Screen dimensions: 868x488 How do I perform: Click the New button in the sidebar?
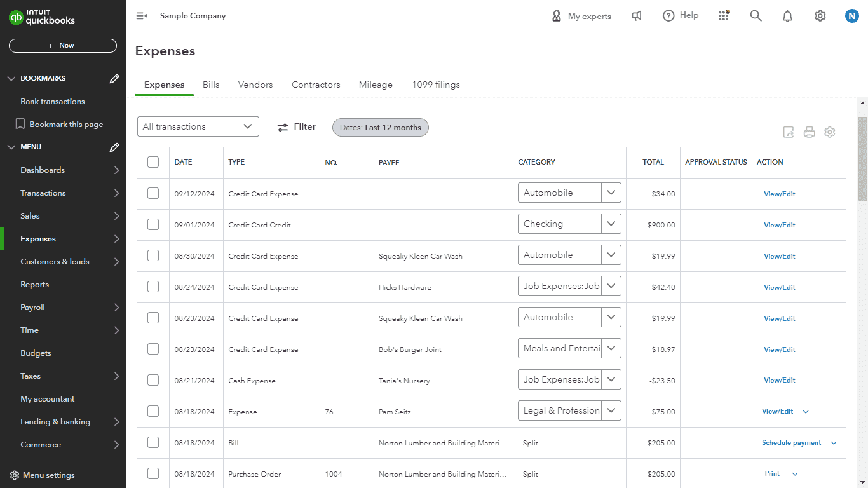pos(62,45)
